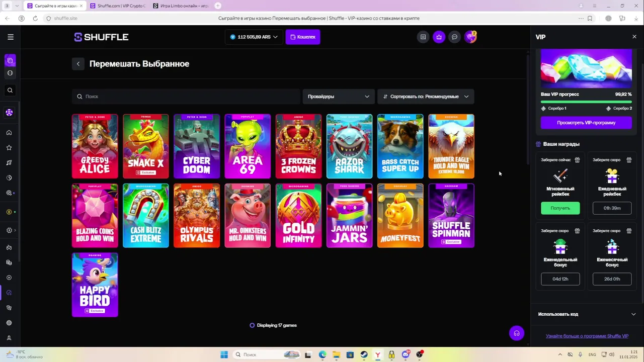Click the daily rakeback 0h 39m timer
644x362 pixels.
tap(612, 208)
